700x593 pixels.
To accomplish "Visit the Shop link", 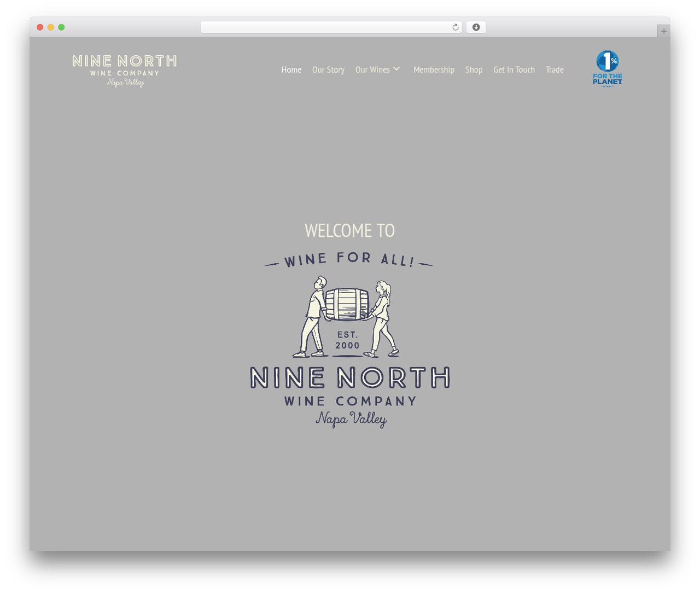I will pos(474,69).
